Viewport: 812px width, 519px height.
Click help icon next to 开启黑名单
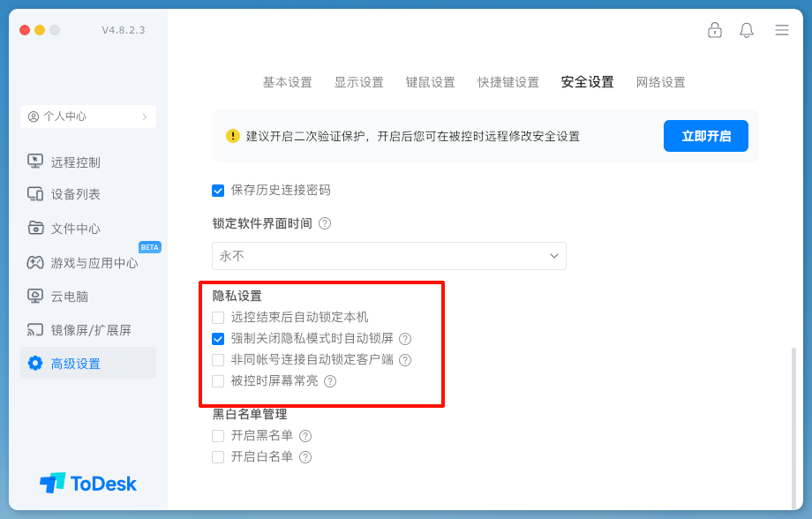(x=305, y=436)
